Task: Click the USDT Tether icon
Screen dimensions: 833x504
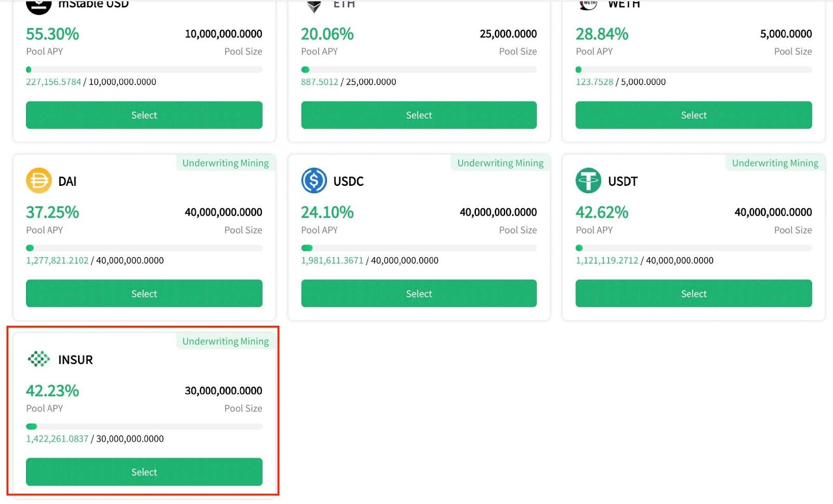Action: pos(588,181)
